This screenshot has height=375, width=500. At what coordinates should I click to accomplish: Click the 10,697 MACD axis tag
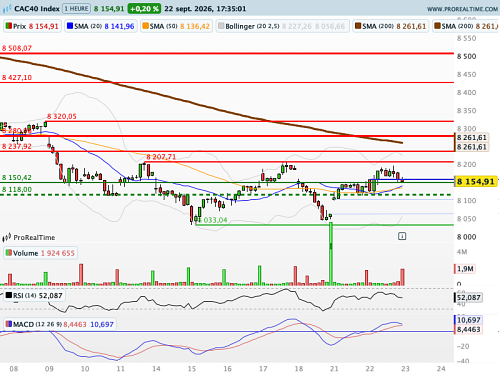click(468, 320)
